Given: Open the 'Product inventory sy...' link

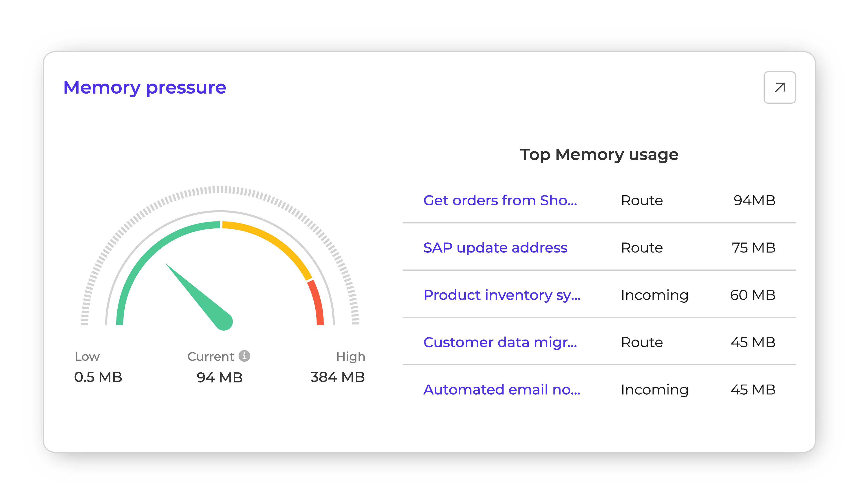Looking at the screenshot, I should [x=501, y=295].
